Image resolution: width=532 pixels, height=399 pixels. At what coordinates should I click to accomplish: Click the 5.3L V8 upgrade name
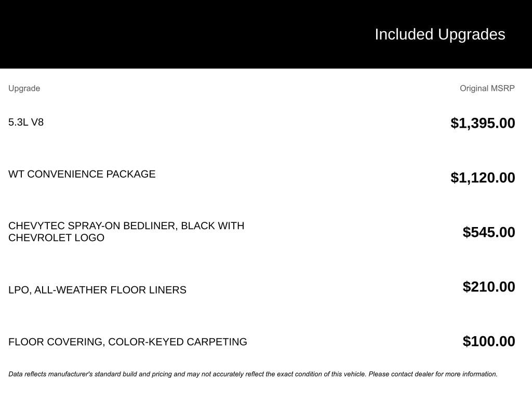[26, 123]
